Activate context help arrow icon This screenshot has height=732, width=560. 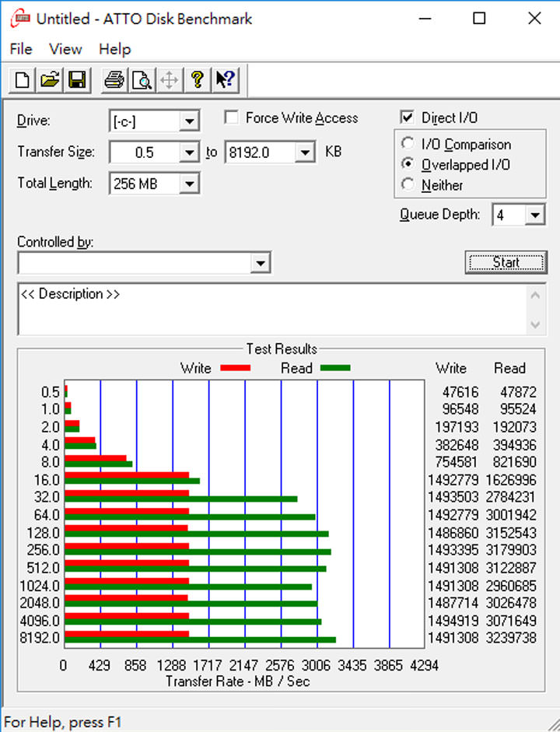point(225,79)
